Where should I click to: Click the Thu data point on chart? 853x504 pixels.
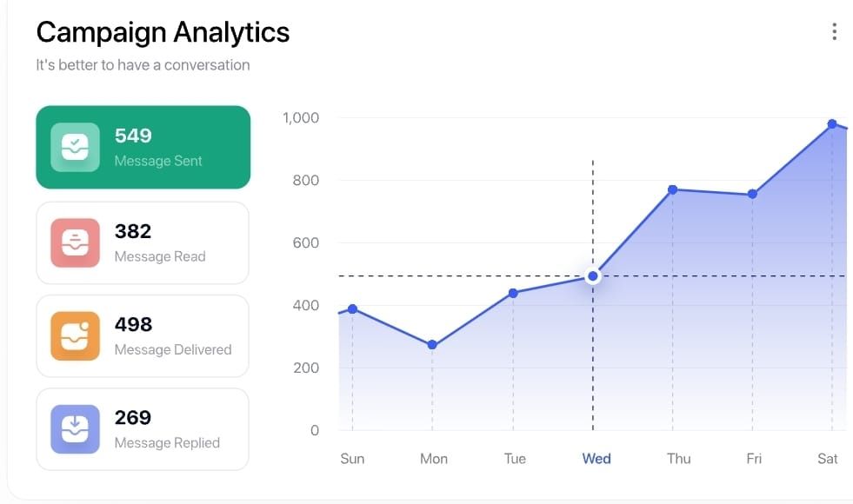tap(672, 189)
